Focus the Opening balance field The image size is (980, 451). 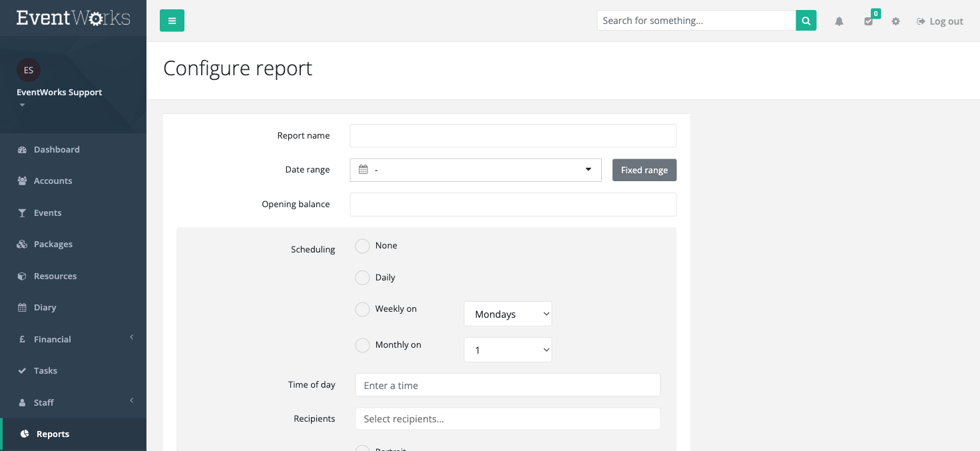pos(513,205)
